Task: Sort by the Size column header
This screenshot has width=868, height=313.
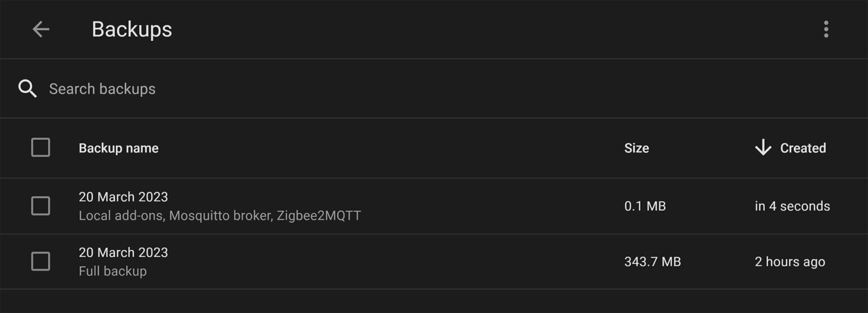Action: tap(636, 148)
